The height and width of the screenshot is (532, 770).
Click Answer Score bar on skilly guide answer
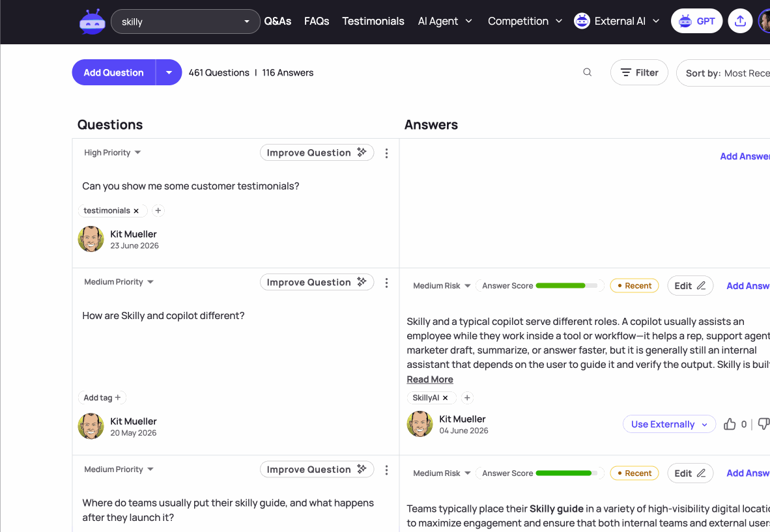tap(567, 473)
